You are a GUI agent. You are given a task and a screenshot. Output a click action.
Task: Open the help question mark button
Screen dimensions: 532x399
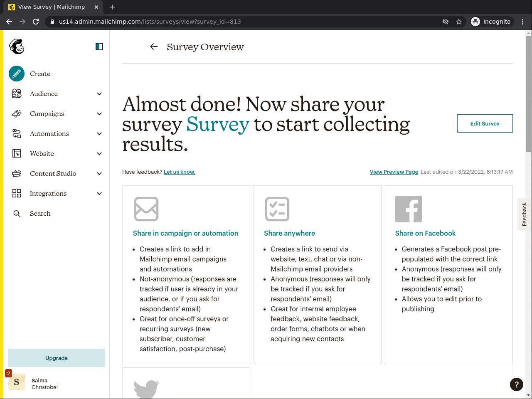click(516, 384)
